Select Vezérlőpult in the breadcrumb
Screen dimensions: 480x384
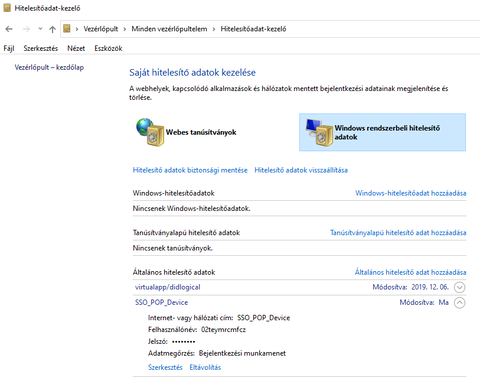[x=101, y=29]
